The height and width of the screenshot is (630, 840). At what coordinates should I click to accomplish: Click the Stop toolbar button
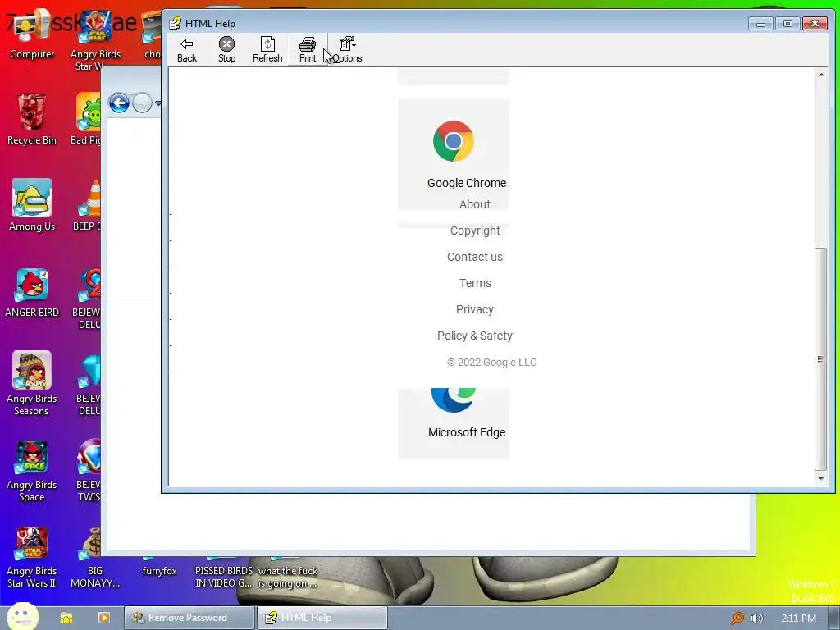pyautogui.click(x=226, y=50)
